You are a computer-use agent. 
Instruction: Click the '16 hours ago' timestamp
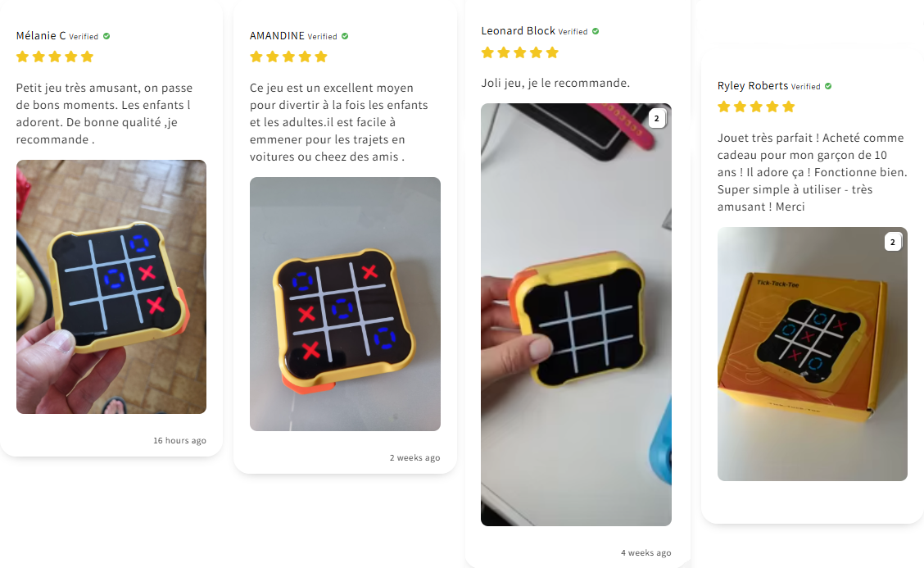click(179, 441)
